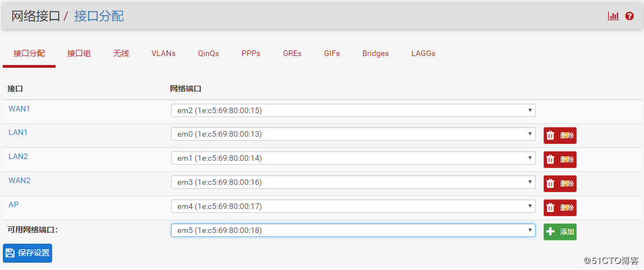Click the trash icon in AP row

point(550,208)
